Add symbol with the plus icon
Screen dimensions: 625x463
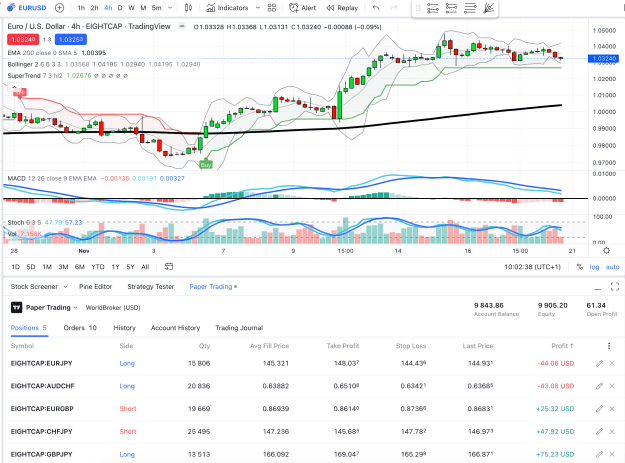pos(59,8)
